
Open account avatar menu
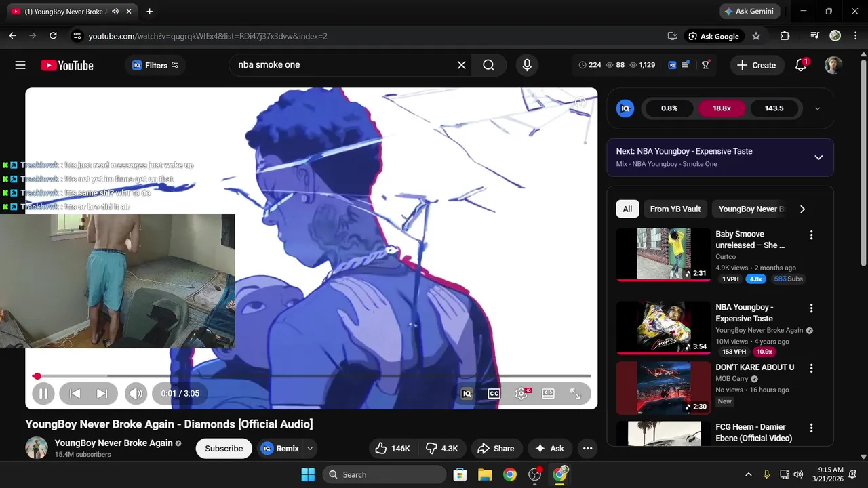(x=833, y=65)
